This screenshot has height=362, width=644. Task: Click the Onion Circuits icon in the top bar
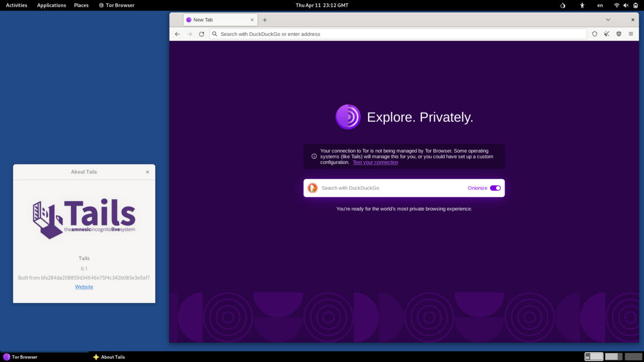(561, 5)
